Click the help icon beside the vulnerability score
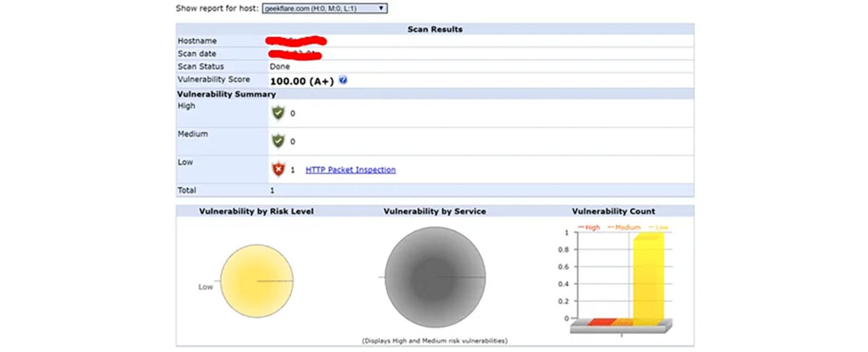The image size is (868, 352). click(343, 80)
